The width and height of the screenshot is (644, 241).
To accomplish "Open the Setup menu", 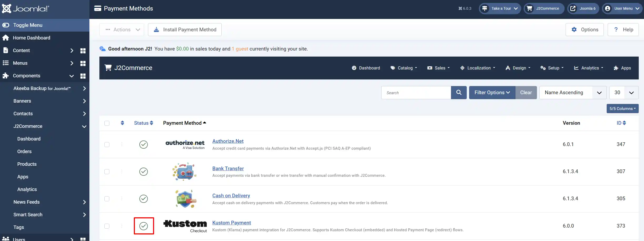I will point(552,68).
